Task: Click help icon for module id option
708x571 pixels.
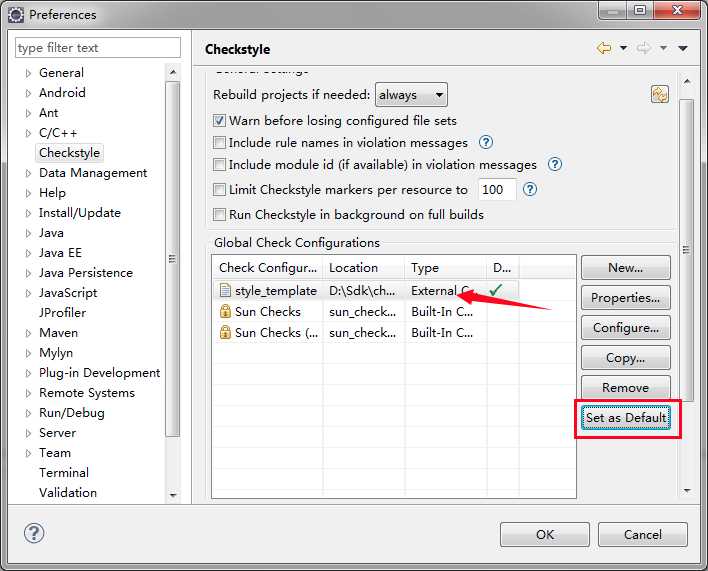Action: coord(554,164)
